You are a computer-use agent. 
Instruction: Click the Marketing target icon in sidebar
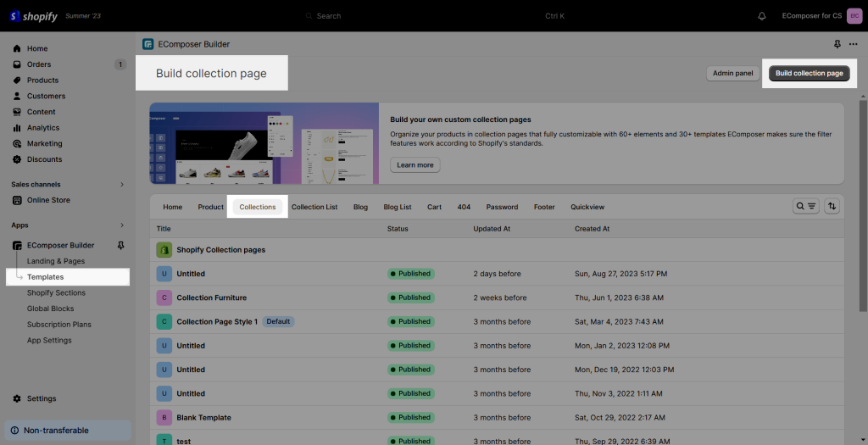click(x=17, y=143)
